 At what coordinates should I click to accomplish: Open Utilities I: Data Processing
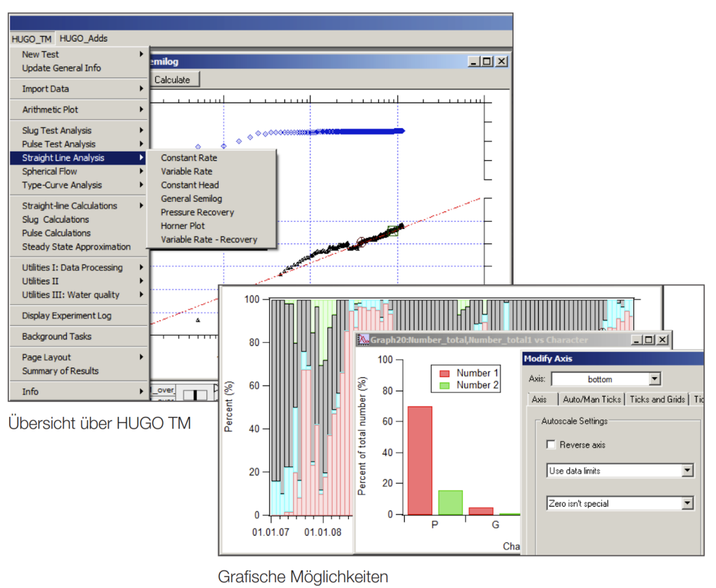pos(79,268)
